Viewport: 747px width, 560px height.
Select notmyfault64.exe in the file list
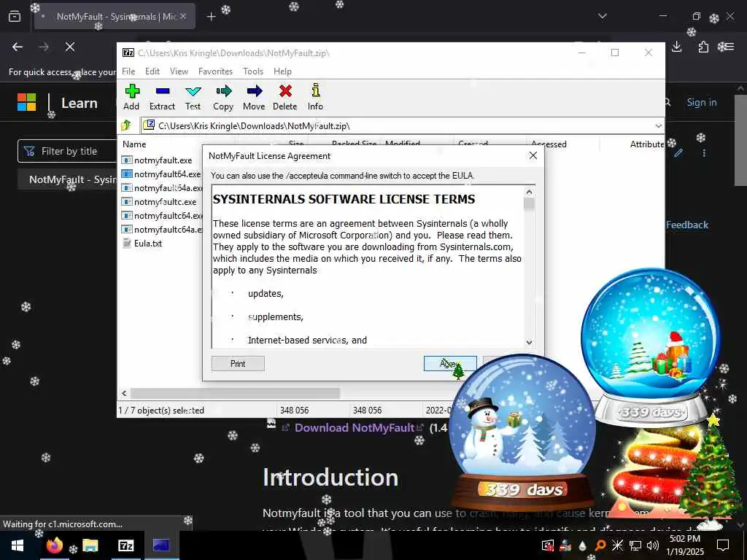click(x=161, y=174)
